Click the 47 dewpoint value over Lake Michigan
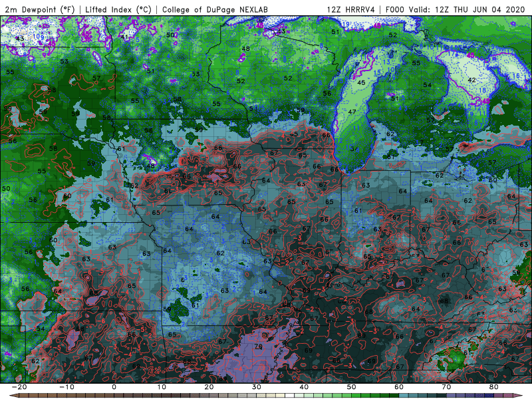Image resolution: width=532 pixels, height=399 pixels. pos(352,112)
